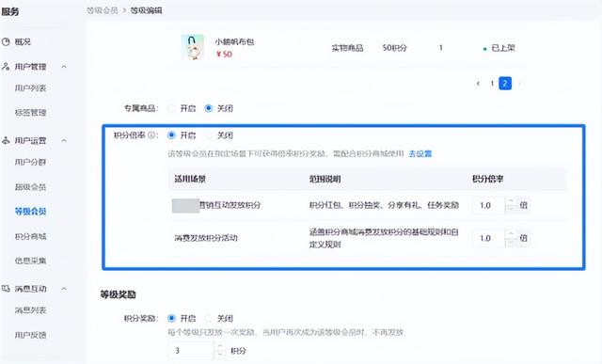Decrease 营销互动发放积分 multiplier with down arrow

coord(511,209)
